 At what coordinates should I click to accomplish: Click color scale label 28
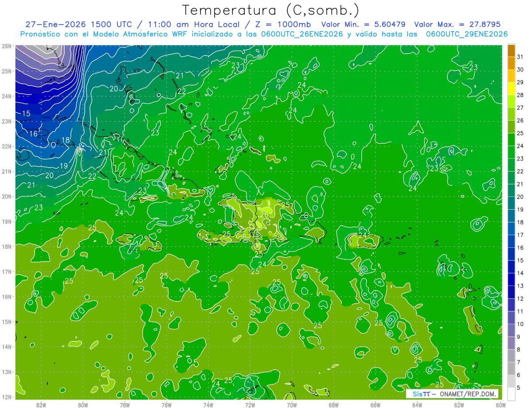520,95
